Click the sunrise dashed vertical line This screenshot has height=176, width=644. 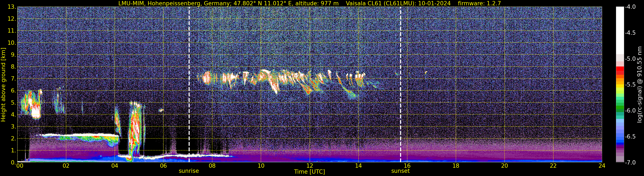[x=189, y=85]
